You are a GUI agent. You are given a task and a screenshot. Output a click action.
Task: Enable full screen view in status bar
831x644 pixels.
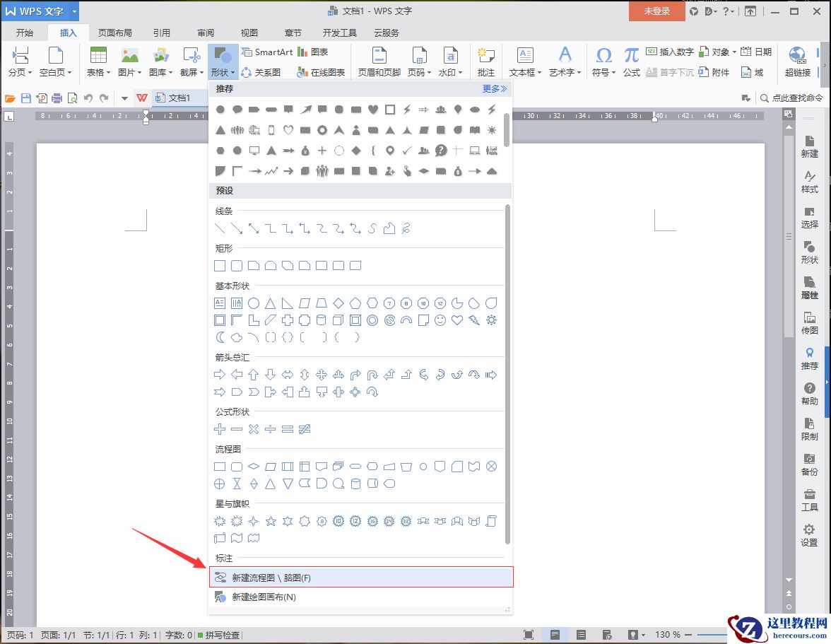pyautogui.click(x=528, y=635)
